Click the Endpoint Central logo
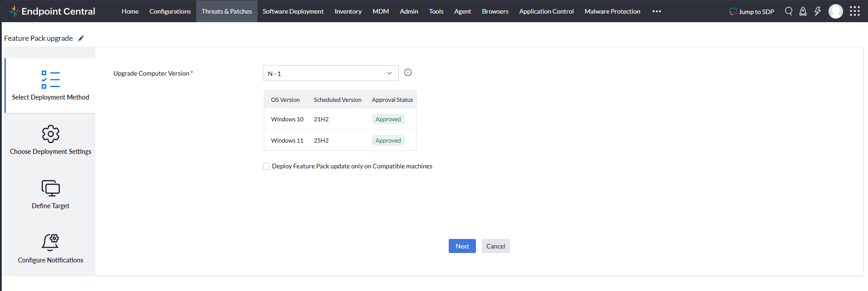This screenshot has height=291, width=868. (52, 11)
